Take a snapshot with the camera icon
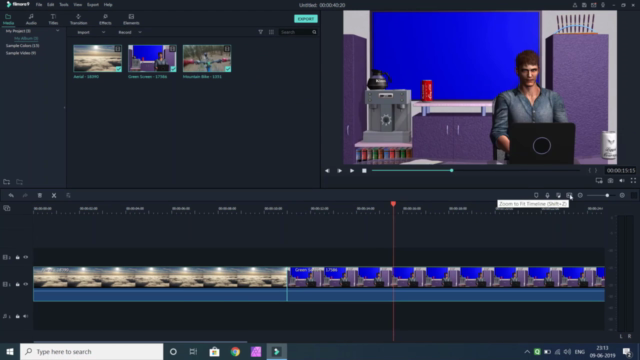This screenshot has height=360, width=640. coord(610,180)
